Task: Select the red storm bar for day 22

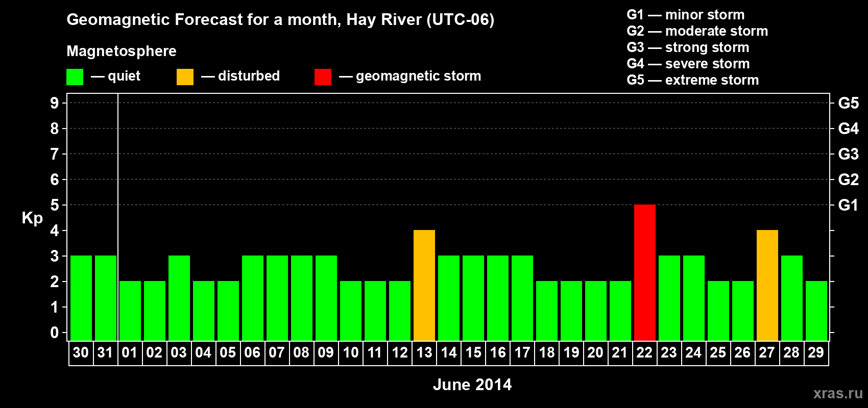Action: pyautogui.click(x=645, y=273)
